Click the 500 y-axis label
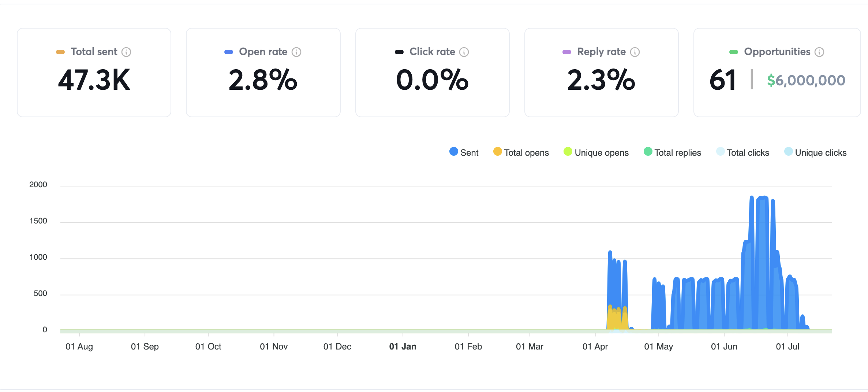Image resolution: width=868 pixels, height=392 pixels. [40, 293]
